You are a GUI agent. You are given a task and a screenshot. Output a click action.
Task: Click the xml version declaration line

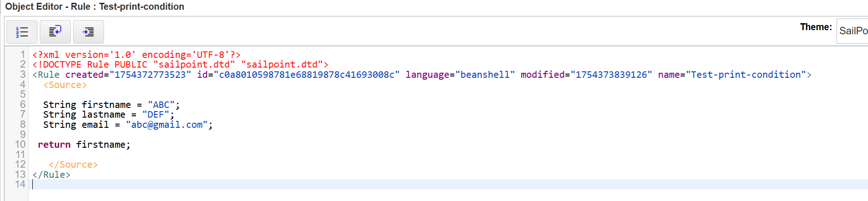136,55
